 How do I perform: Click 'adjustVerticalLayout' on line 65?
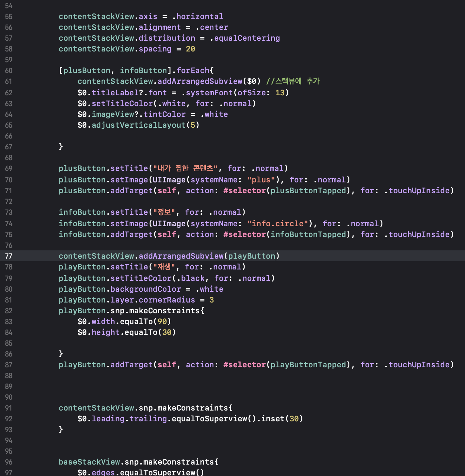click(138, 125)
